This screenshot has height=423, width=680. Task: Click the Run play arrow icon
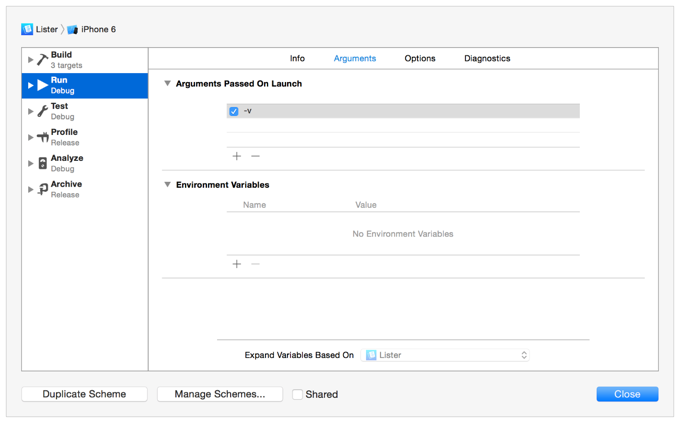[x=42, y=85]
